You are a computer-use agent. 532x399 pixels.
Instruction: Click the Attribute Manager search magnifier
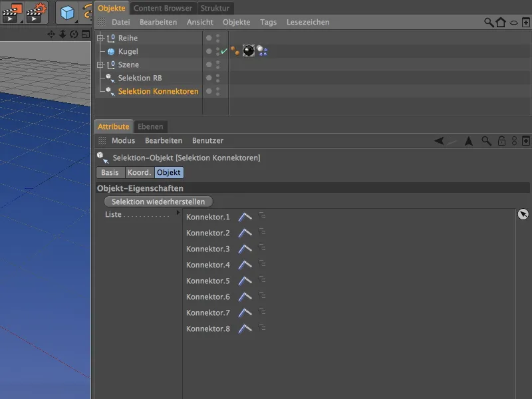pyautogui.click(x=487, y=141)
